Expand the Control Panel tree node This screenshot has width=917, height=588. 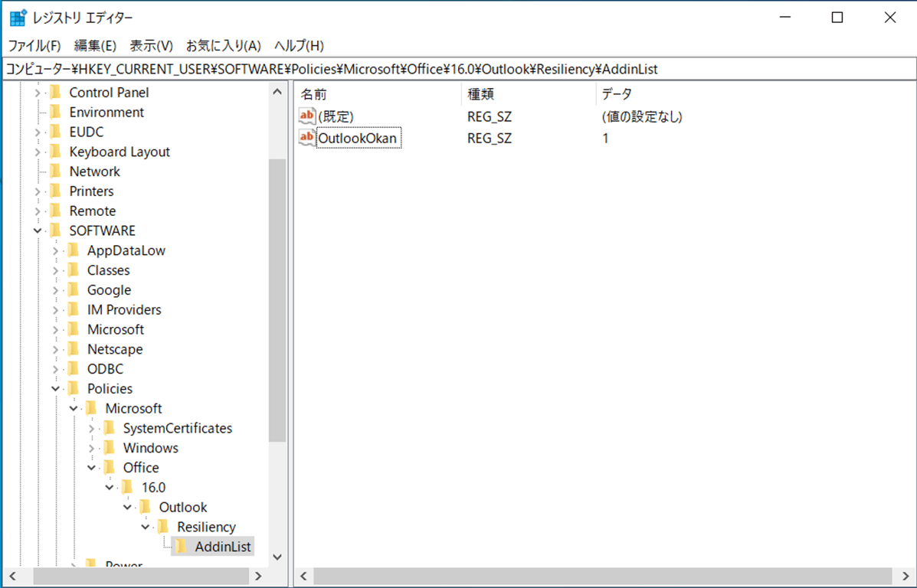[38, 93]
